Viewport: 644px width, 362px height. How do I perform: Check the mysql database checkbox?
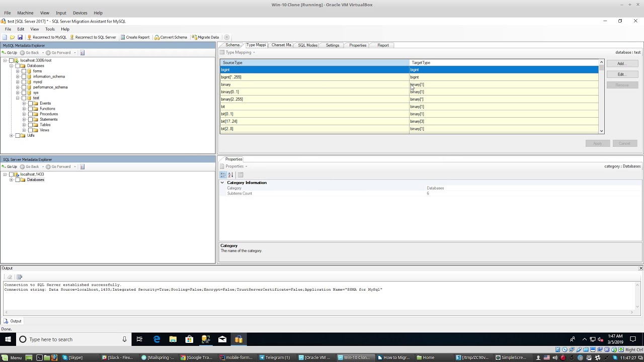click(x=24, y=82)
